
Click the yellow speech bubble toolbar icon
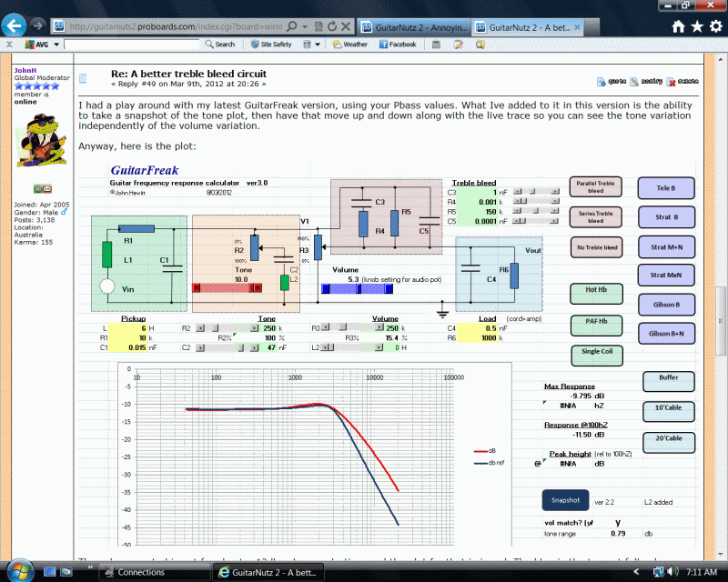coord(480,45)
